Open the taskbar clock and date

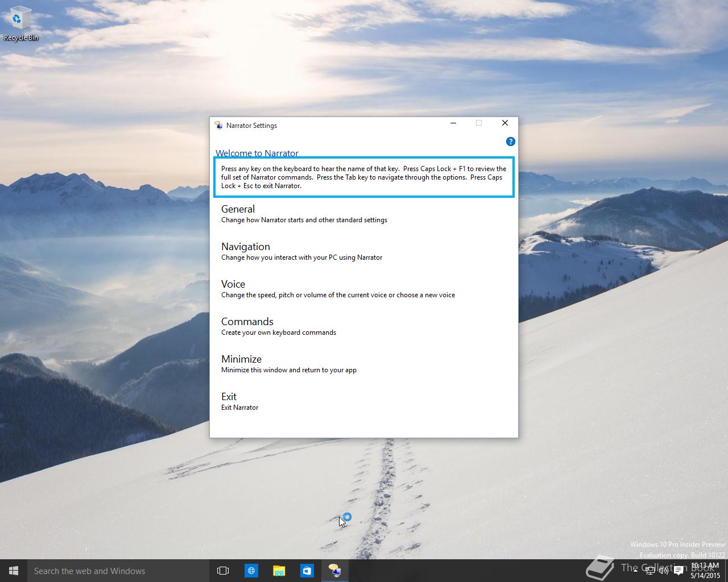[705, 571]
